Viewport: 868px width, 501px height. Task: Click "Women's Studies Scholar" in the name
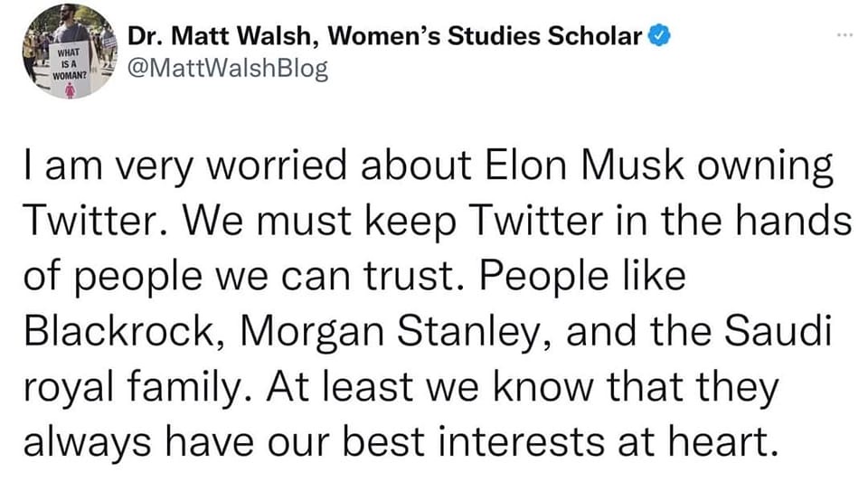pyautogui.click(x=486, y=36)
